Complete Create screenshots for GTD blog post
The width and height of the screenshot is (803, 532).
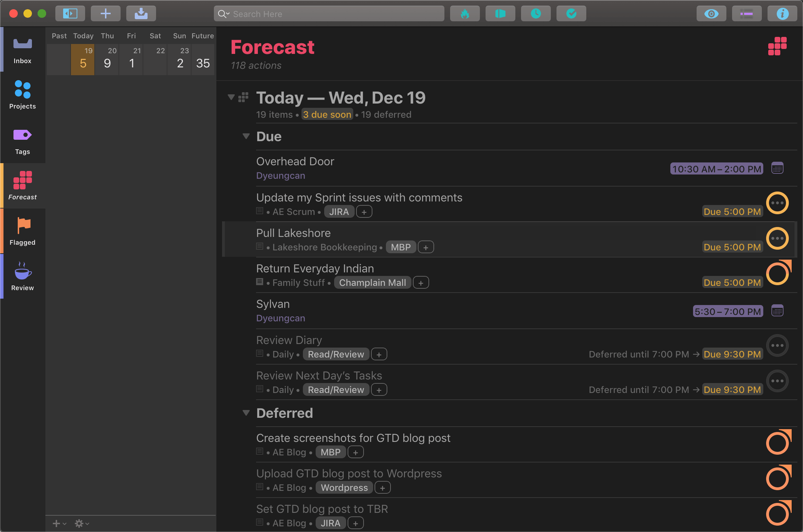point(777,443)
